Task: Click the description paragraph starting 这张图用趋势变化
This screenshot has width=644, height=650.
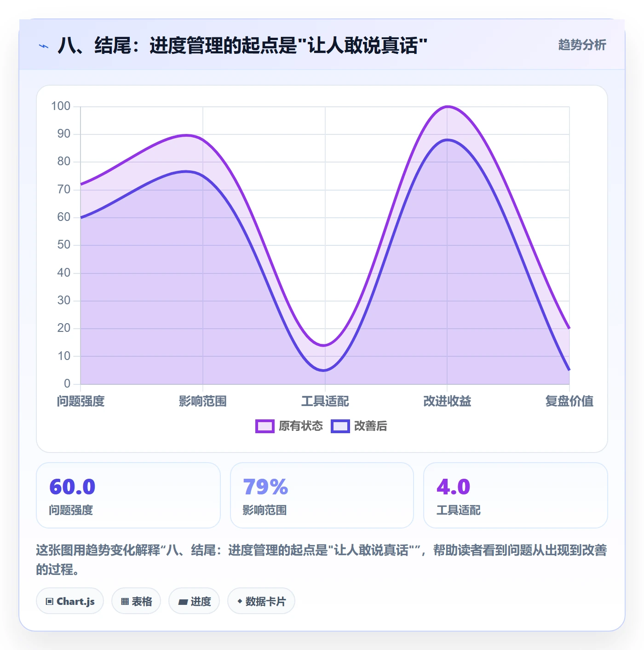Action: click(322, 559)
